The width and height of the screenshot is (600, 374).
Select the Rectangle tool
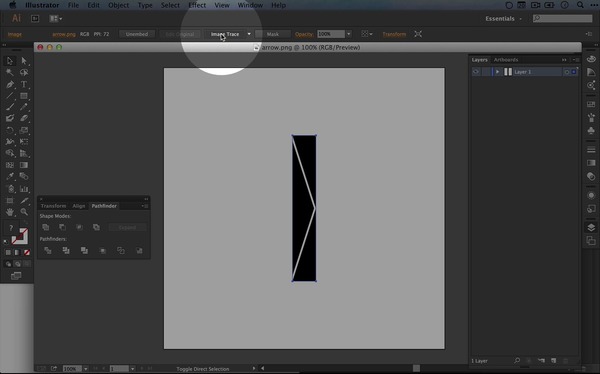click(x=24, y=96)
